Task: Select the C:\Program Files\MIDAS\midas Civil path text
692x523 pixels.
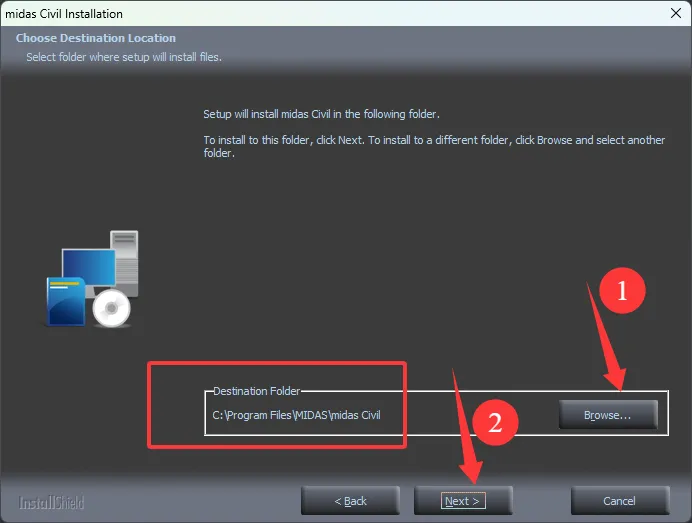Action: coord(296,415)
